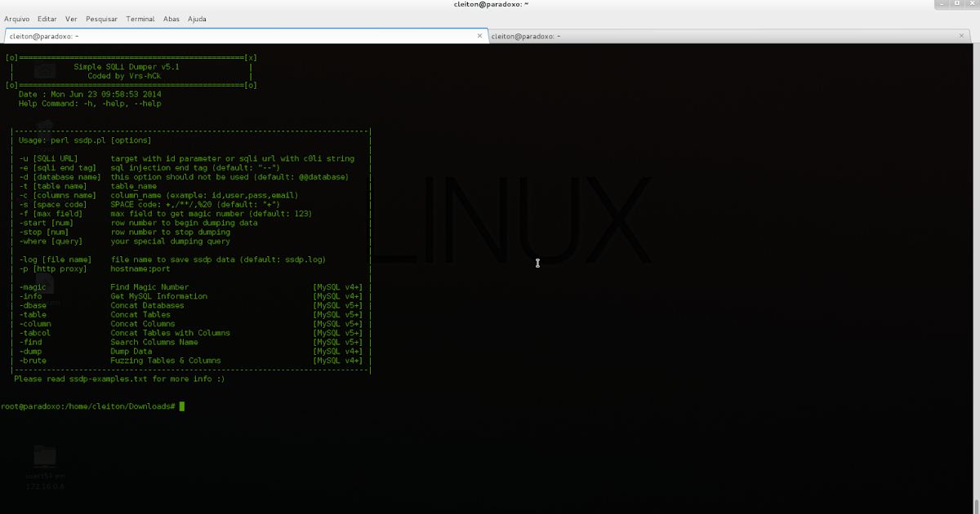This screenshot has width=980, height=514.
Task: Open the Editar menu
Action: pos(47,19)
